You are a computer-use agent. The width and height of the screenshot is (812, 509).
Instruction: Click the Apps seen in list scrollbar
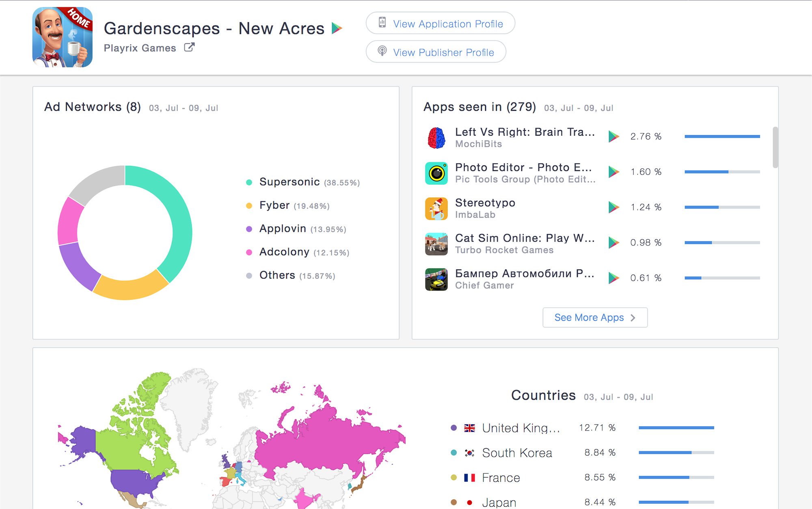(775, 147)
